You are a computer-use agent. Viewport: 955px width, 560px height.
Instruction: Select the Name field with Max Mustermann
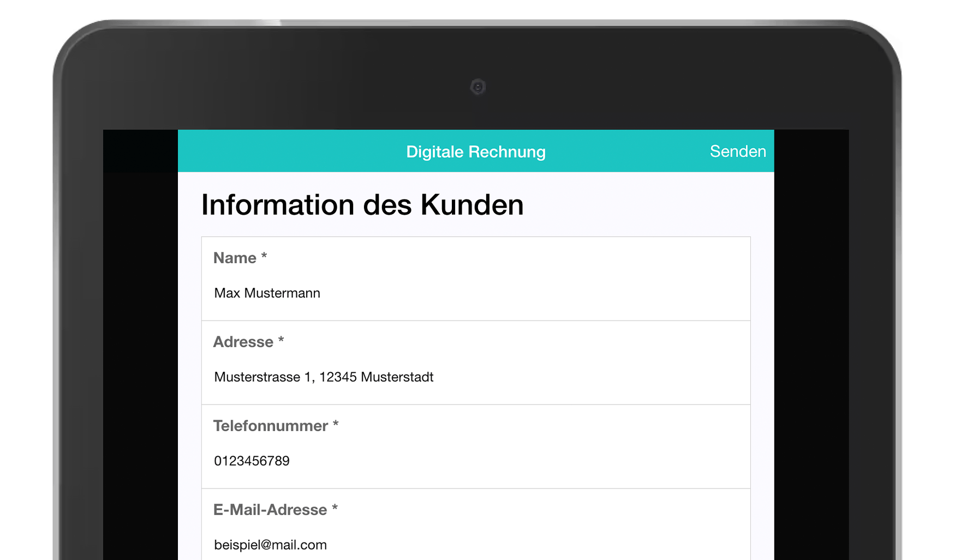click(476, 279)
